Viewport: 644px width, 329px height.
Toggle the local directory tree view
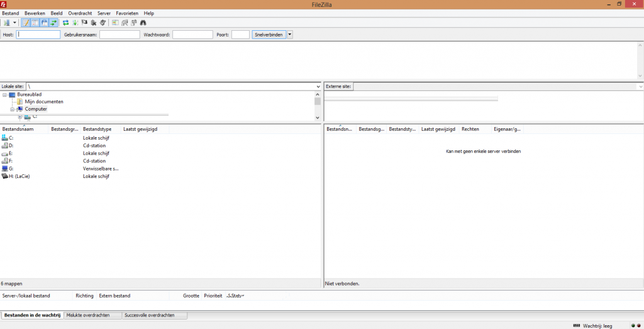(35, 23)
